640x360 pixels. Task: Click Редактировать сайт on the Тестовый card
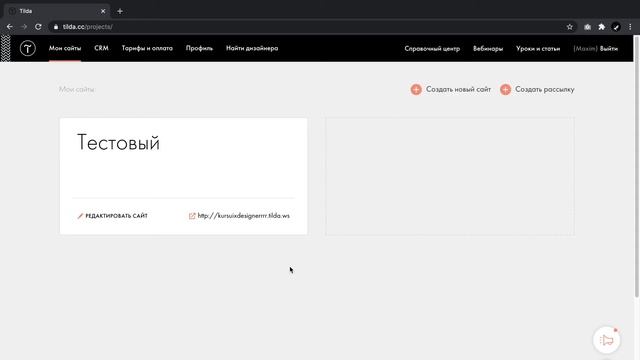coord(116,216)
